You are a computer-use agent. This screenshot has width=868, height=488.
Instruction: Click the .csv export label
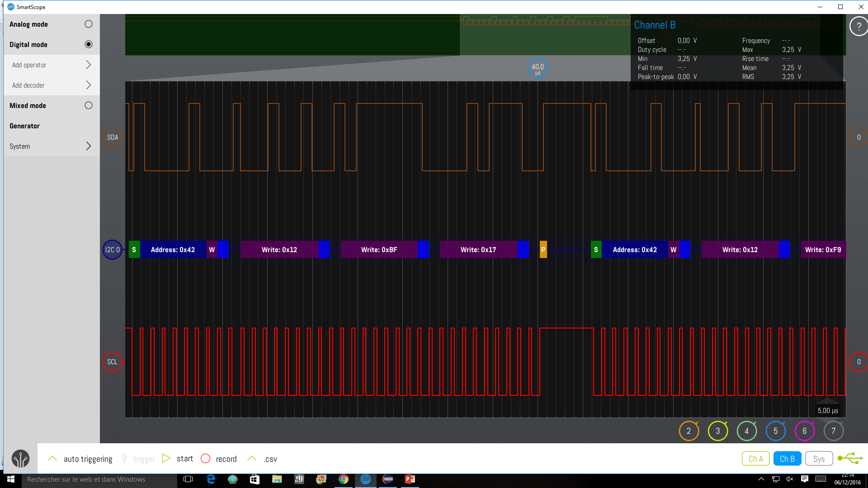tap(270, 459)
